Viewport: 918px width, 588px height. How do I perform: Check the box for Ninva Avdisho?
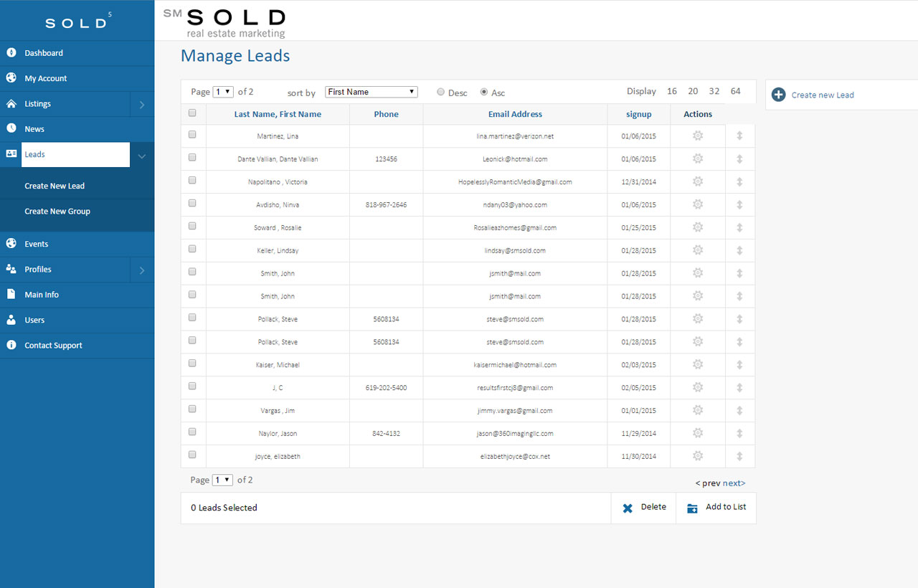(192, 204)
